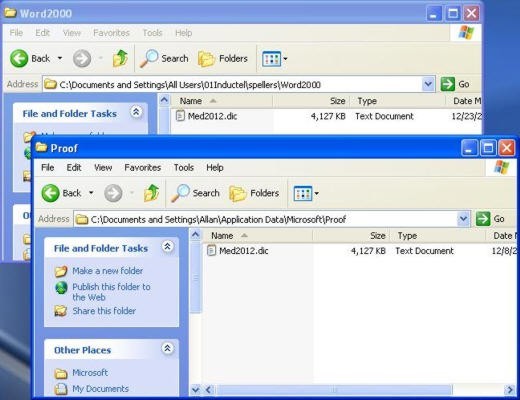
Task: Click Share this folder link
Action: click(104, 311)
